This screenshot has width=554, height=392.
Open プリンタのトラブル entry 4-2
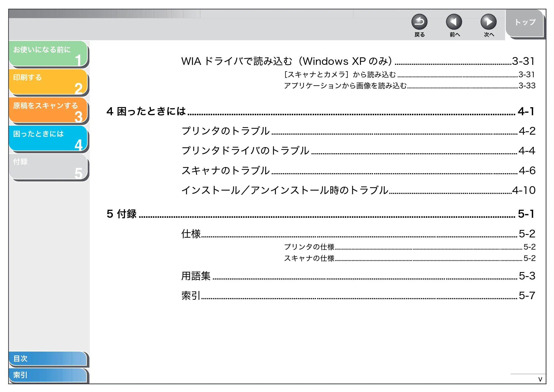click(x=358, y=131)
